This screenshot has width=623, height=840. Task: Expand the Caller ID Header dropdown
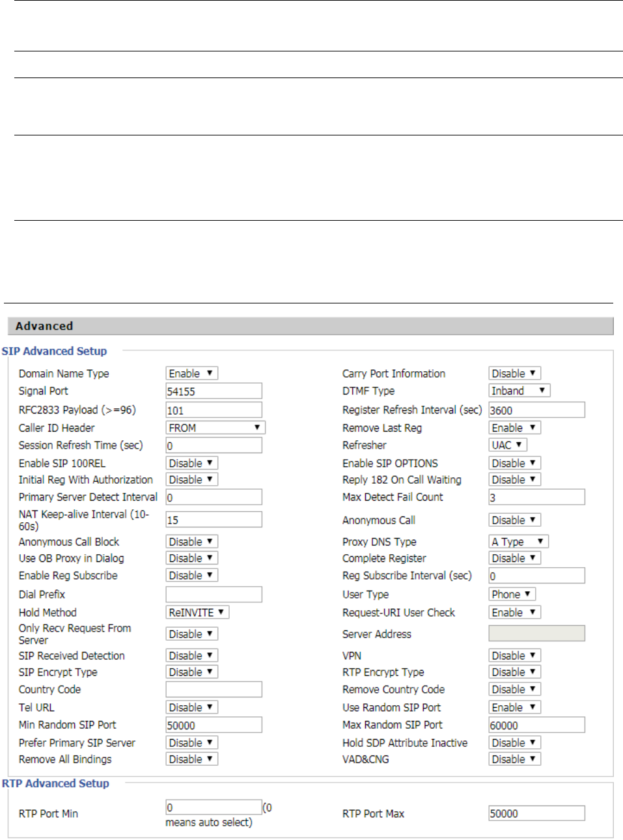215,428
